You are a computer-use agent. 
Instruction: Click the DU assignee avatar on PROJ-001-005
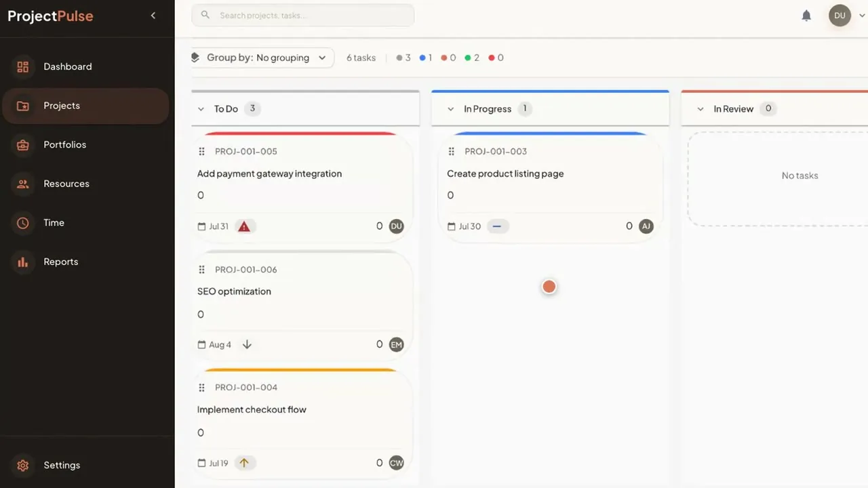397,226
